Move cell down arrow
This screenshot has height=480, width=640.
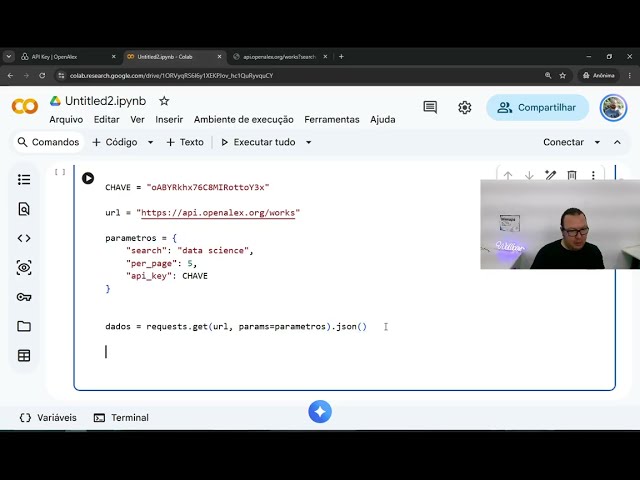[529, 176]
